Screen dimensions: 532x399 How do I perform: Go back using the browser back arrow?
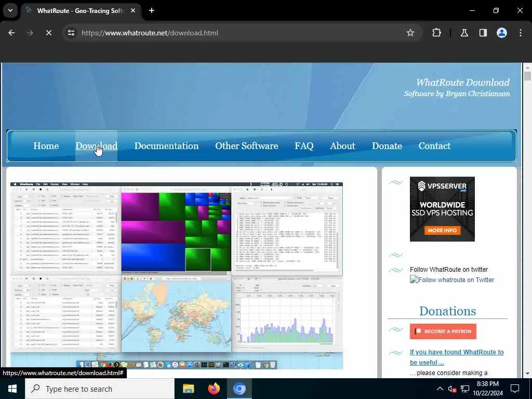pyautogui.click(x=11, y=33)
